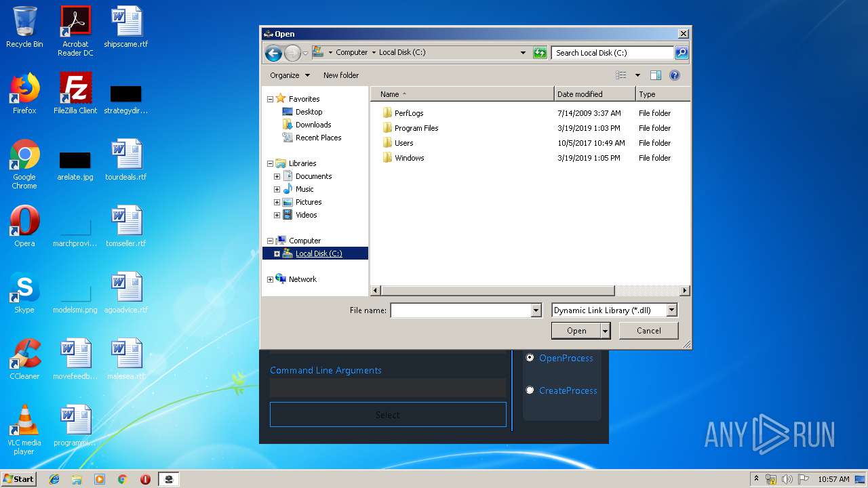Sort by Date modified column header

click(595, 94)
